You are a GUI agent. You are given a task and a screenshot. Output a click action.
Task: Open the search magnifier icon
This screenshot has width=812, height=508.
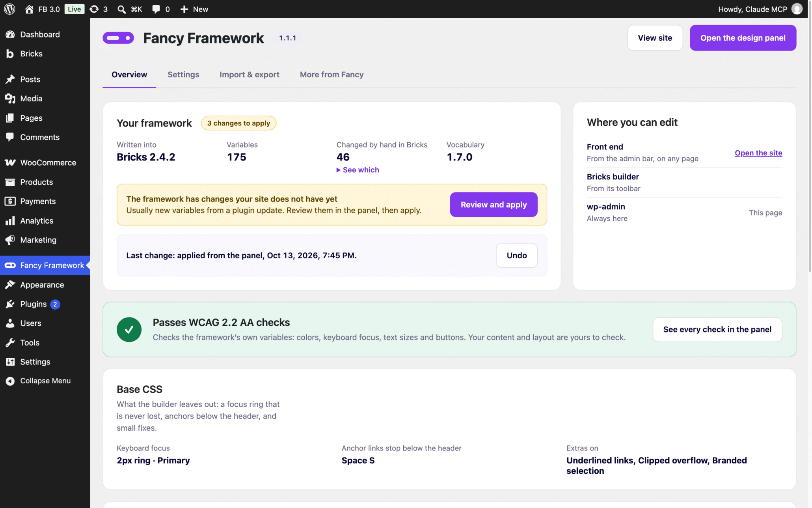tap(122, 9)
